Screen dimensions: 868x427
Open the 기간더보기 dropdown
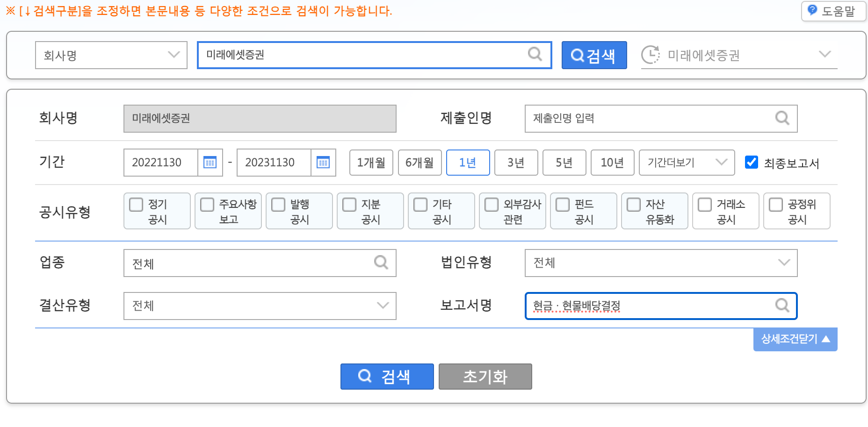point(687,163)
